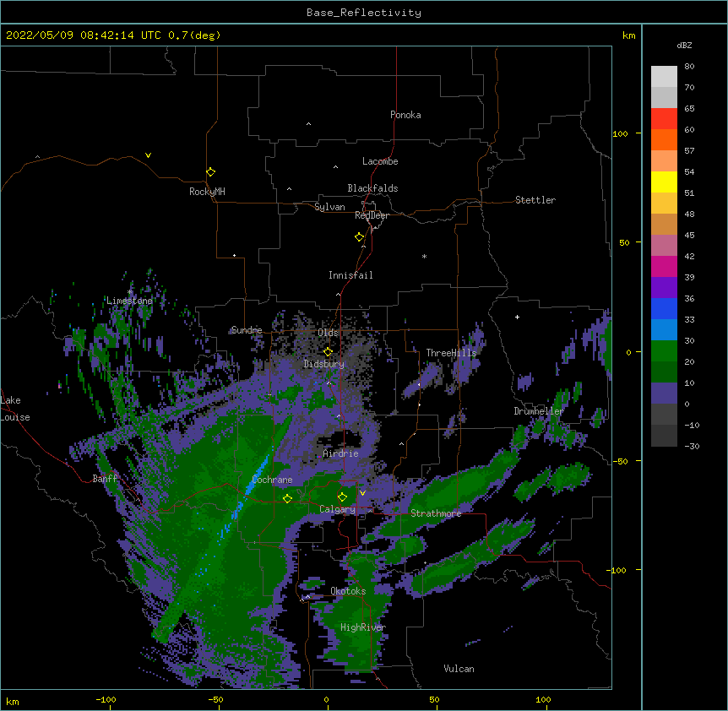Click the Sundre city label
This screenshot has width=728, height=711.
[247, 330]
